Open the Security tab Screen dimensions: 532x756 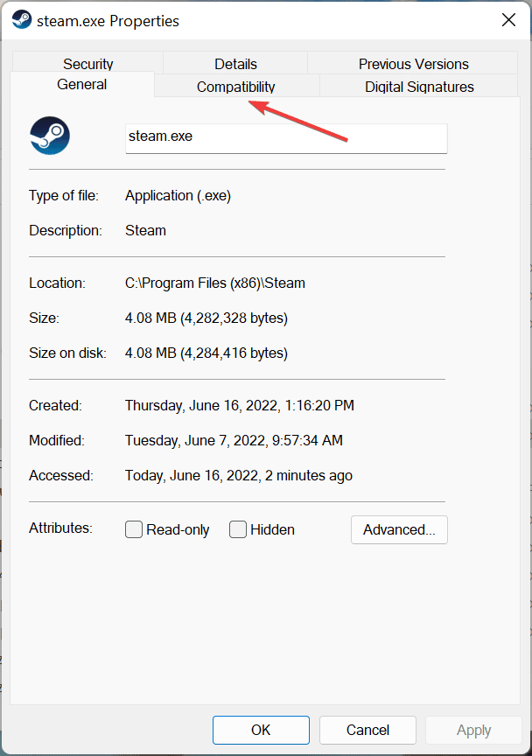[x=87, y=63]
